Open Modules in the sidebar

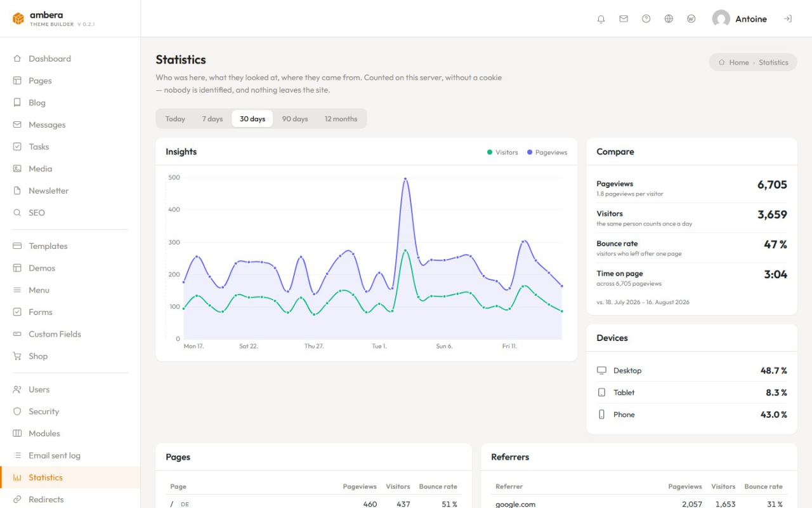click(70, 433)
